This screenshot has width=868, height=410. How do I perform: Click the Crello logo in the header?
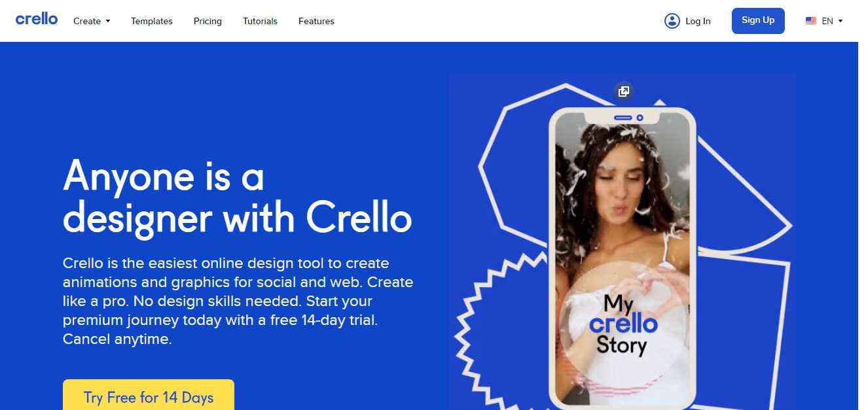click(x=37, y=19)
